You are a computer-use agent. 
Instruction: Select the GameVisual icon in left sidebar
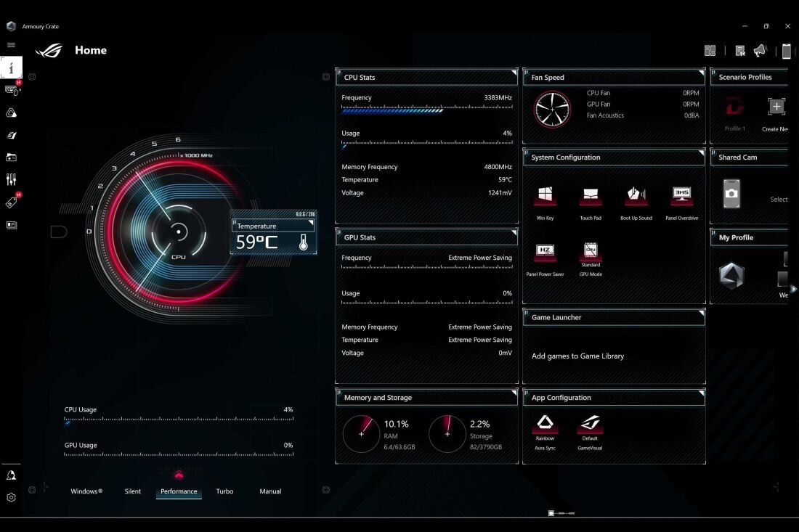pos(11,135)
